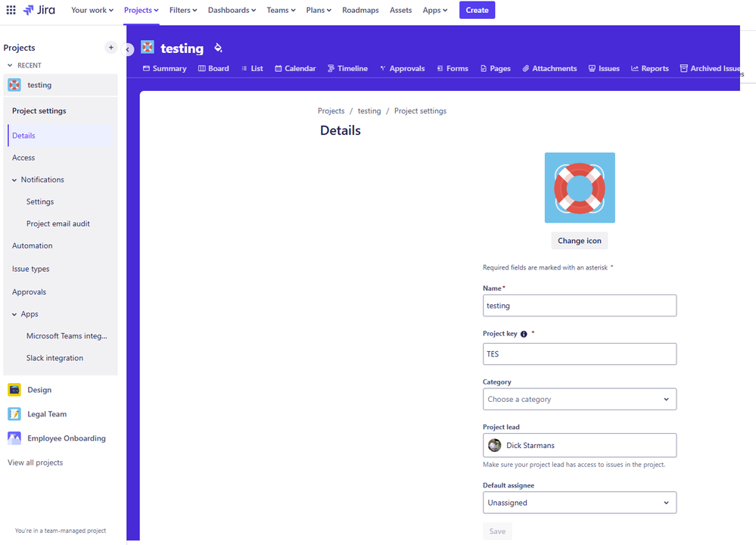The height and width of the screenshot is (545, 756).
Task: Switch to the List tab
Action: [x=252, y=68]
